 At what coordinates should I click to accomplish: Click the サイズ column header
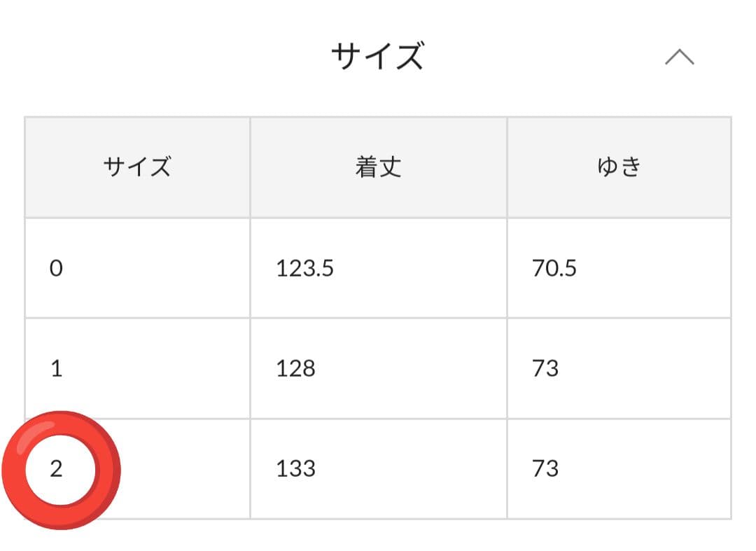coord(137,167)
